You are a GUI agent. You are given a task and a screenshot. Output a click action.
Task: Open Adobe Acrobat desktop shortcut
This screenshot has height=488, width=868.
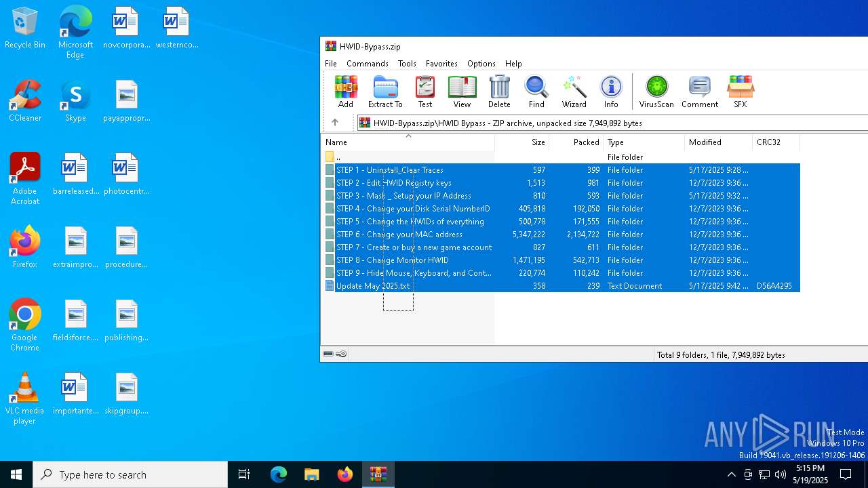click(25, 179)
